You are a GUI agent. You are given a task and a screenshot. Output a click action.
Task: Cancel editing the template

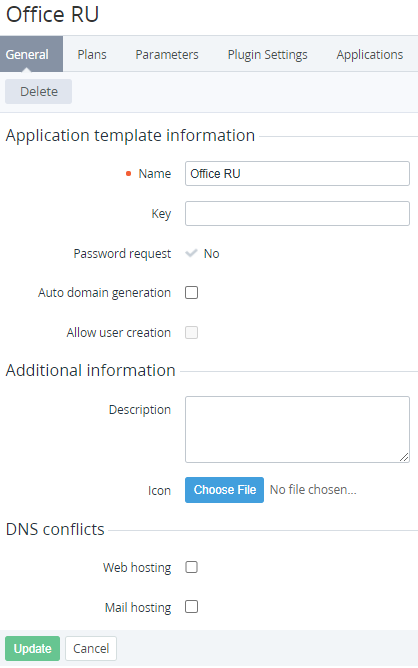[x=91, y=648]
